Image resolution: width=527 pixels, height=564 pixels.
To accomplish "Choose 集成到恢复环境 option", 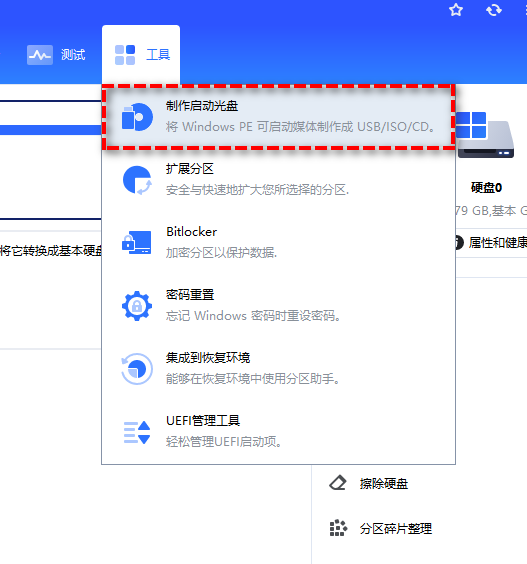I will (x=278, y=368).
